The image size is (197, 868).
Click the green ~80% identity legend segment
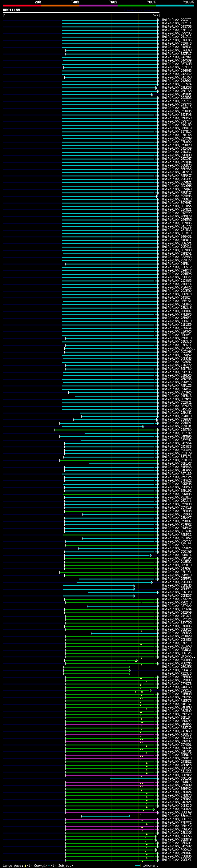137,6
